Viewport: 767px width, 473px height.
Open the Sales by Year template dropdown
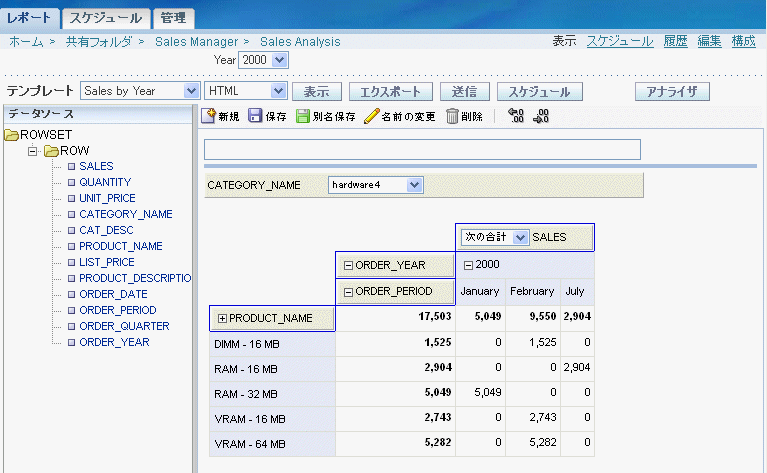tap(191, 91)
